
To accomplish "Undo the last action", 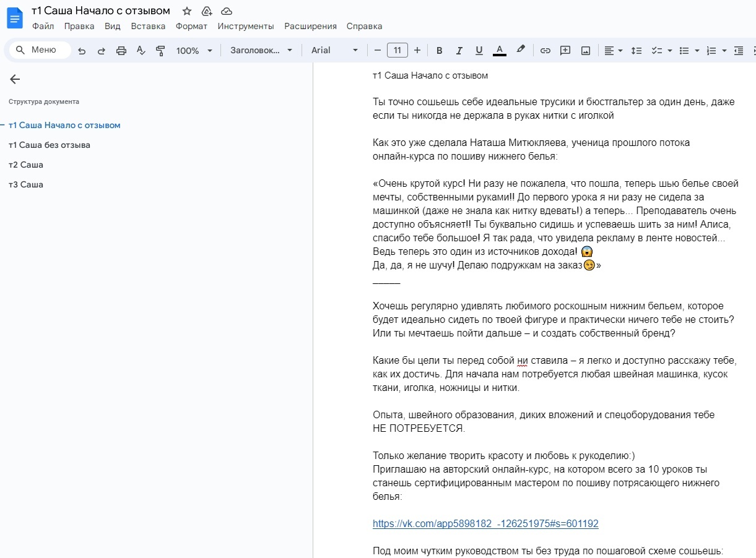I will 82,51.
